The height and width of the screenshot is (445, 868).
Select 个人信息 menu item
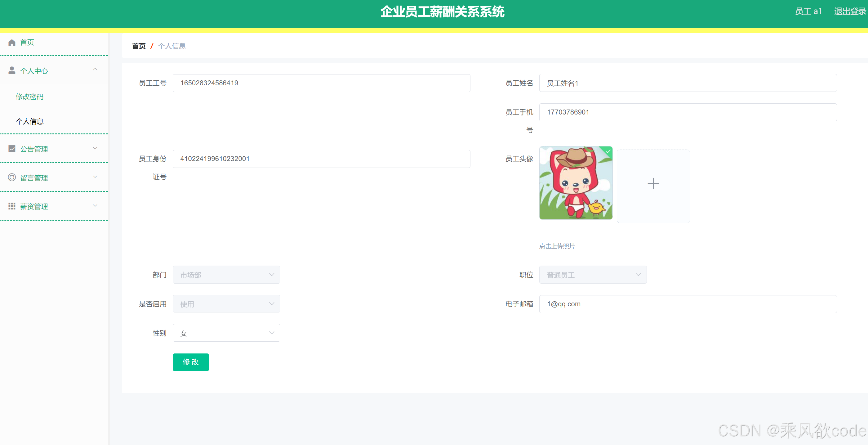[x=30, y=121]
